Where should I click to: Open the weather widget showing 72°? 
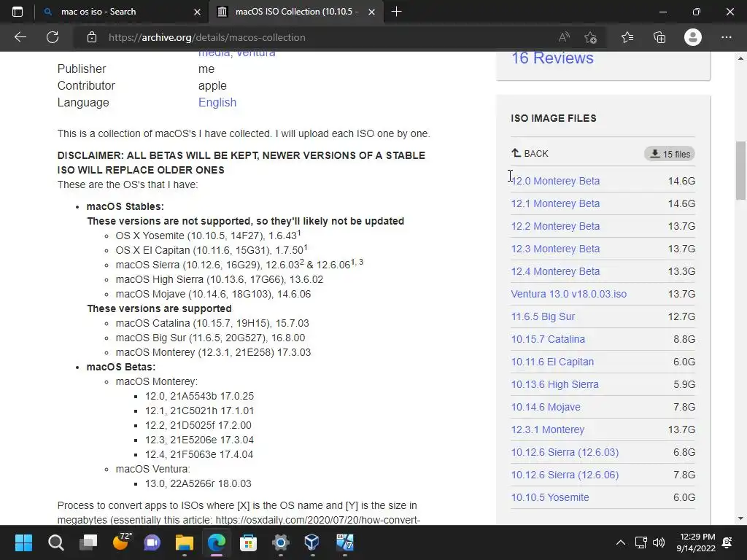tap(121, 542)
